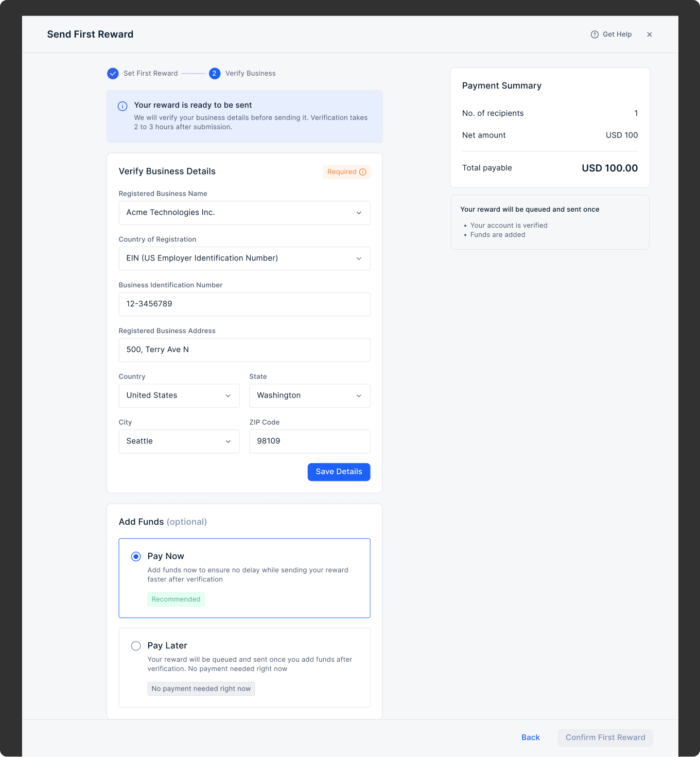
Task: Close the Send First Reward dialog
Action: (x=650, y=35)
